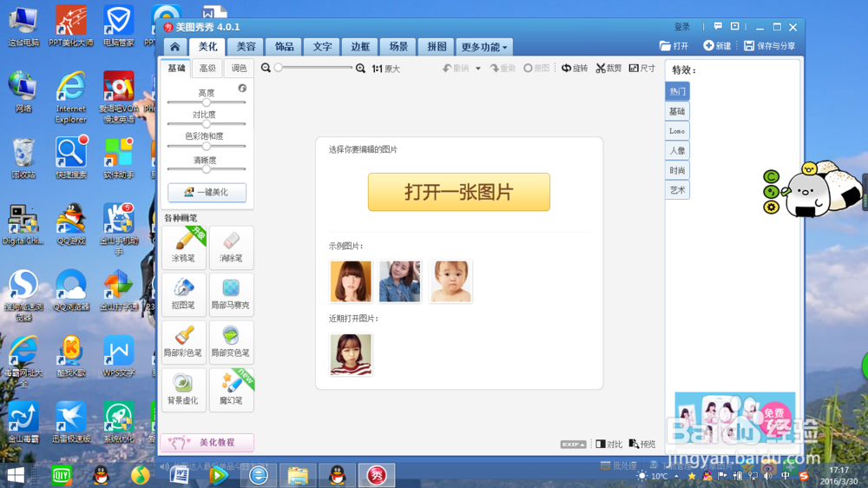Select the 抠图笔 cutout tool

point(184,294)
